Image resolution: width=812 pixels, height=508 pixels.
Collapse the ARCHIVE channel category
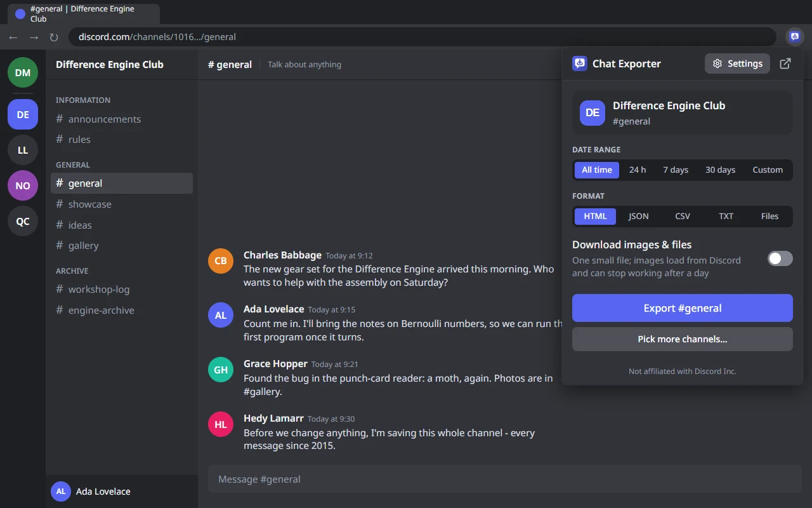pyautogui.click(x=72, y=271)
